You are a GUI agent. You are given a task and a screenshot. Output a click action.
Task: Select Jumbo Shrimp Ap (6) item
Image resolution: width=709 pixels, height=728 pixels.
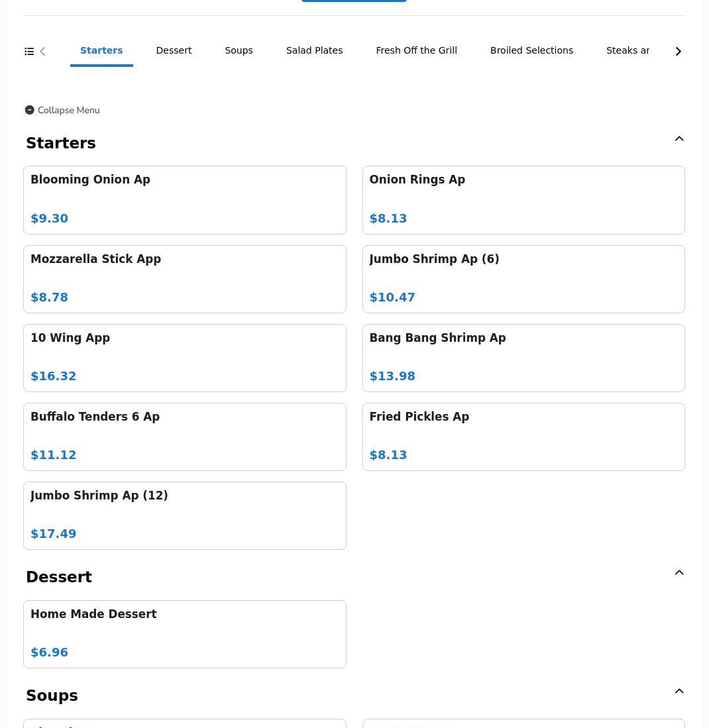[523, 279]
